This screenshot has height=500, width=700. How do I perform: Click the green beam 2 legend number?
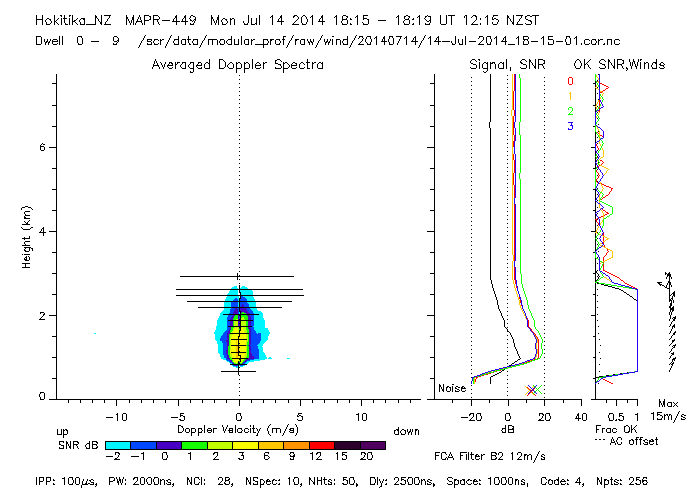tap(570, 111)
